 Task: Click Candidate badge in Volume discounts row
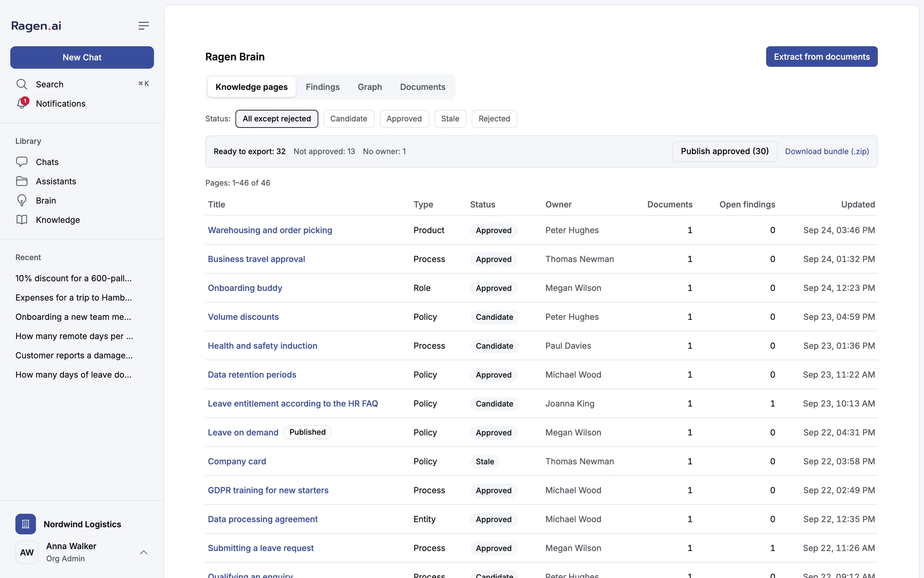coord(494,317)
